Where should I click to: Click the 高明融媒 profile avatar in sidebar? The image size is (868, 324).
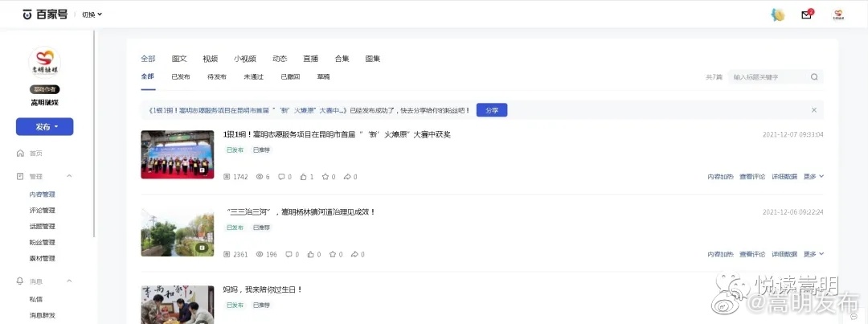tap(45, 63)
